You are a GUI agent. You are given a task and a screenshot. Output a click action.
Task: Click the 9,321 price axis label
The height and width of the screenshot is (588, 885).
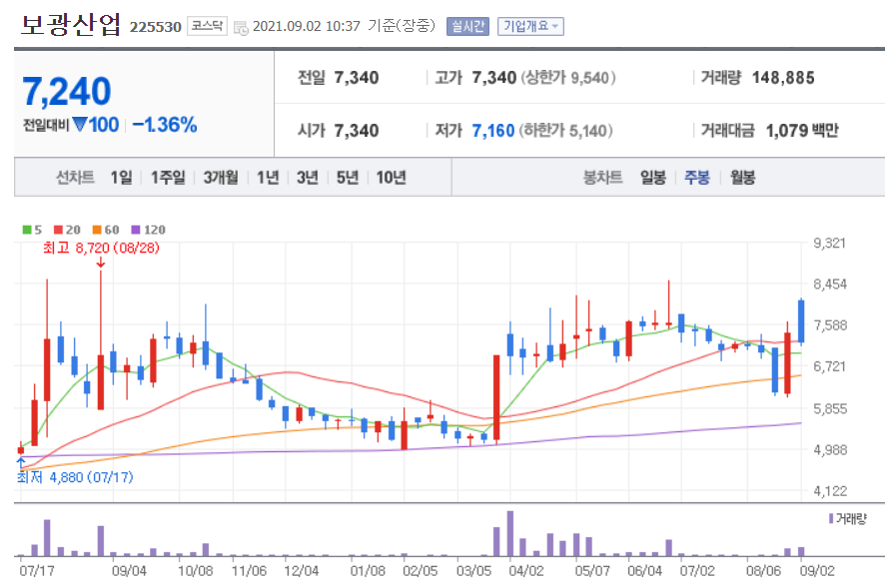click(x=830, y=244)
